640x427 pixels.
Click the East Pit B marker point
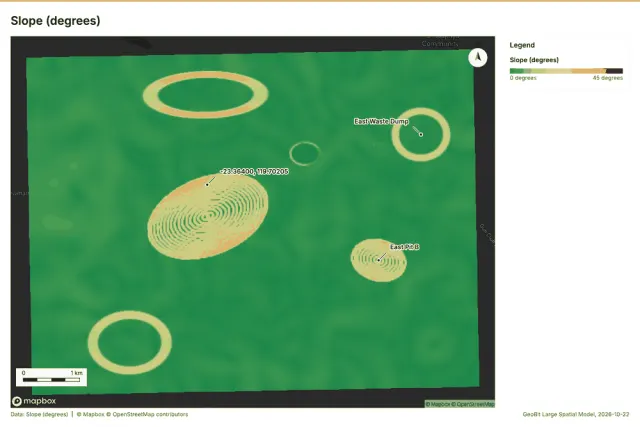[378, 260]
